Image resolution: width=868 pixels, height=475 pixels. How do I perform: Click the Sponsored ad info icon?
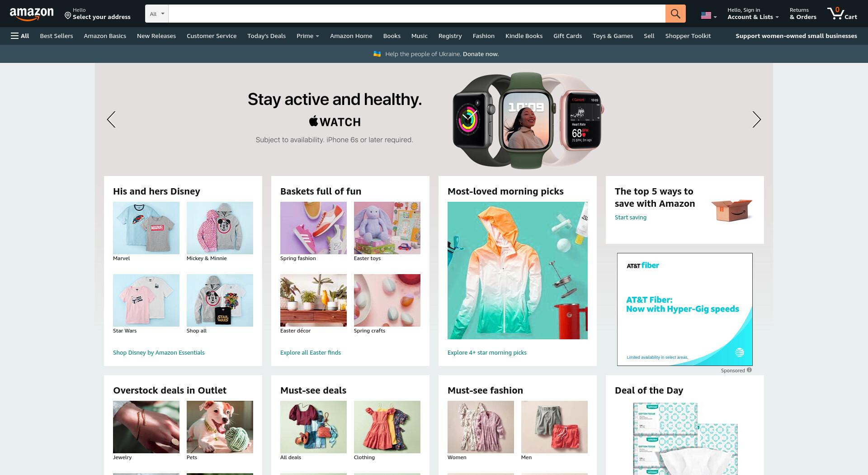pos(749,370)
